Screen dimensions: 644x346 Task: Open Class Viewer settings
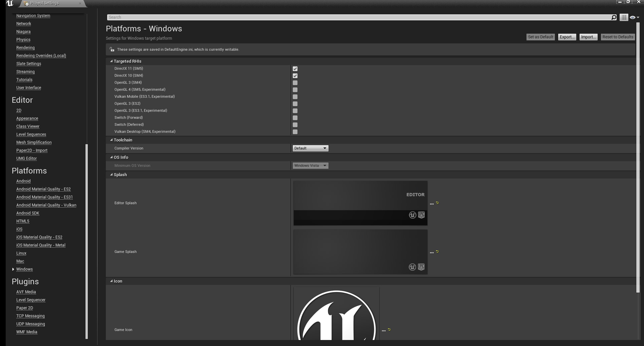coord(28,126)
